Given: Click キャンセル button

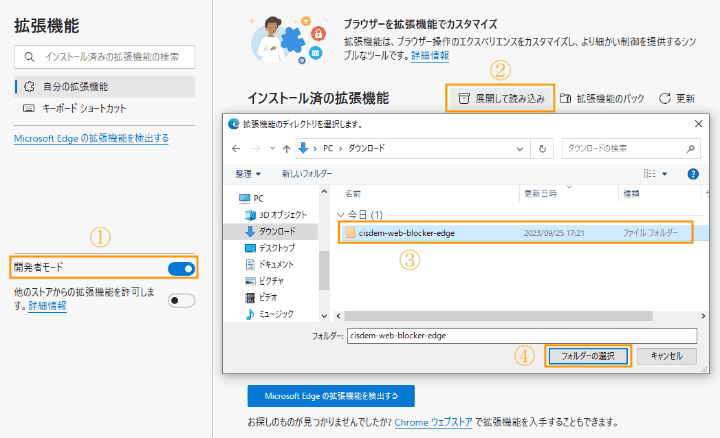Looking at the screenshot, I should [x=667, y=356].
